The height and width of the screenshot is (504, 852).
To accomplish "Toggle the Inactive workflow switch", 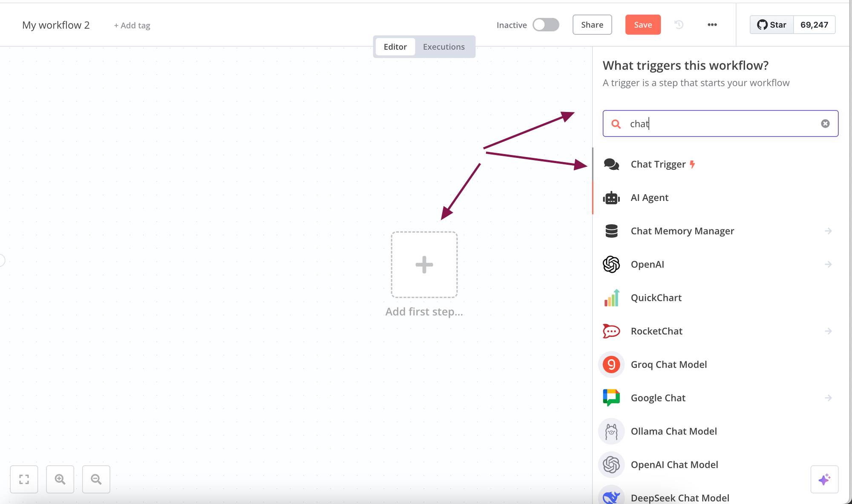I will tap(546, 25).
